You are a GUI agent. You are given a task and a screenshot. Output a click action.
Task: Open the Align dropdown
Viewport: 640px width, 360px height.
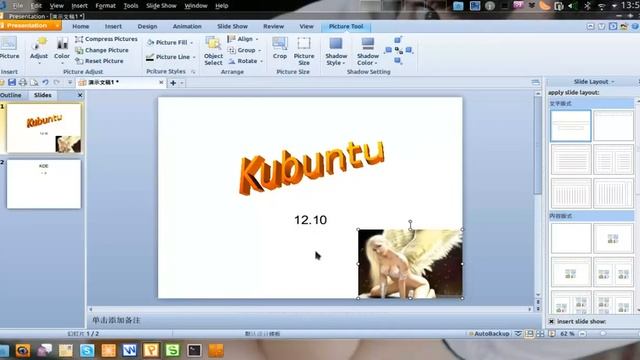243,39
